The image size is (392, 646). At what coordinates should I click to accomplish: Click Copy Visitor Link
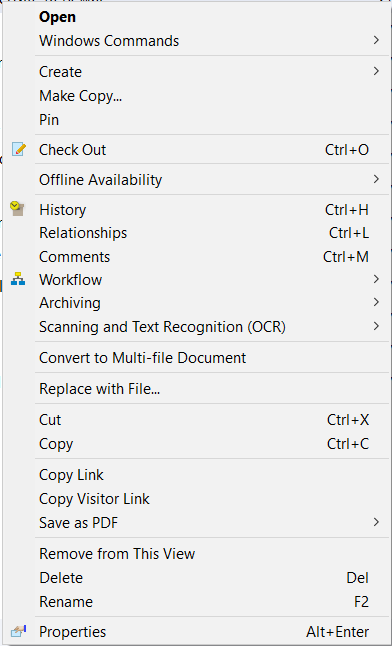[196, 499]
